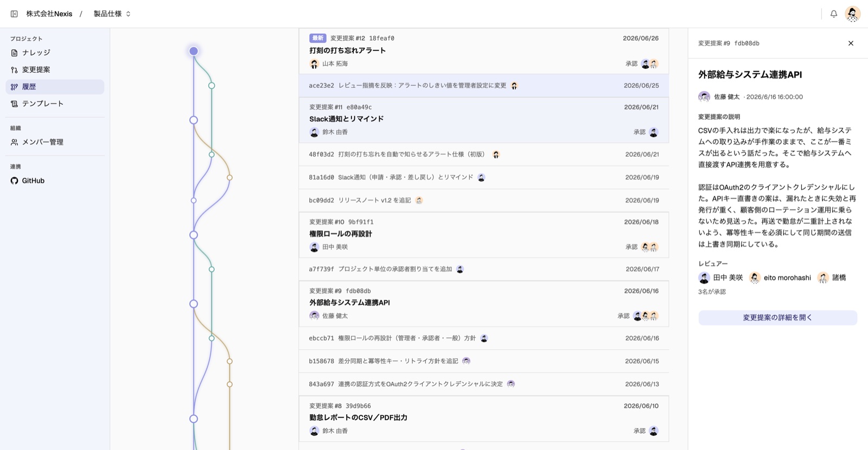The width and height of the screenshot is (868, 450).
Task: Click 山本 拓海 author avatar
Action: click(314, 64)
